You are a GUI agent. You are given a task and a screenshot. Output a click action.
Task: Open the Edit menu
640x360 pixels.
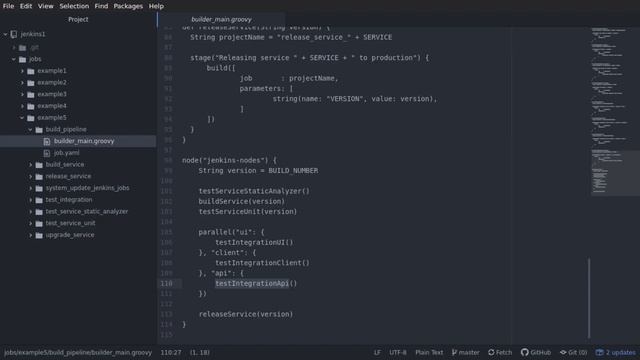[x=26, y=6]
